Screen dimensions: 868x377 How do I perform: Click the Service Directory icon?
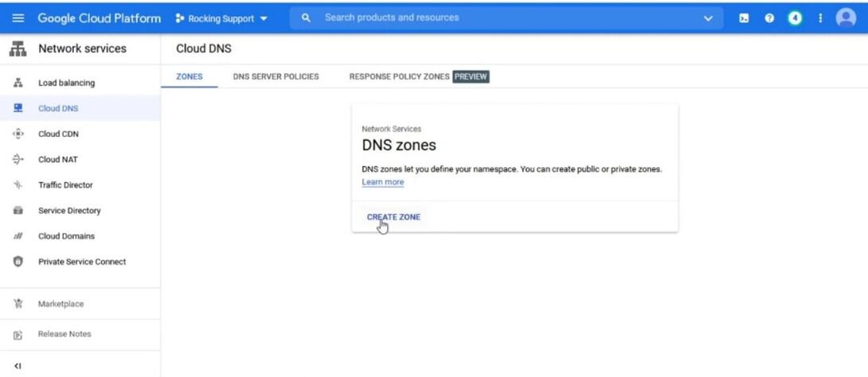[18, 211]
